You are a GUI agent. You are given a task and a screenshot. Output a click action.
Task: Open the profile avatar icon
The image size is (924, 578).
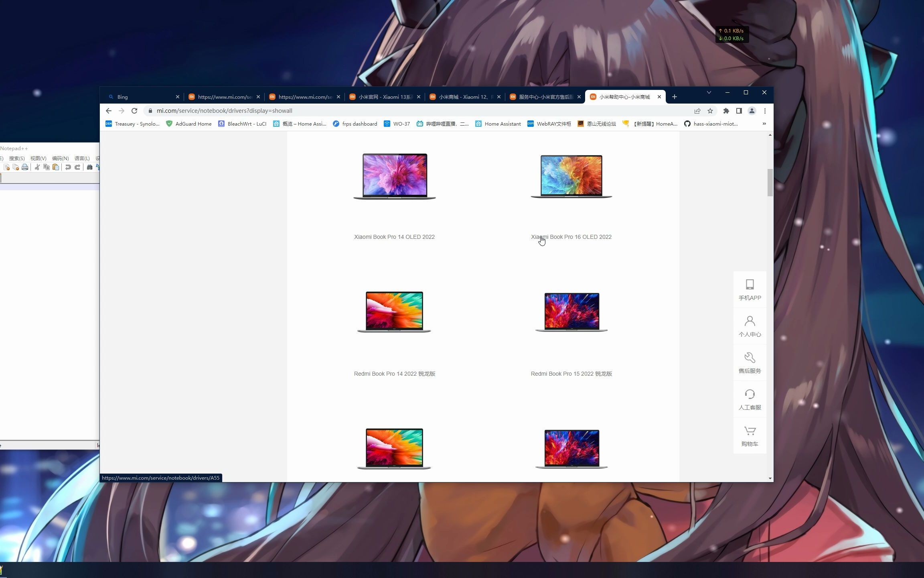pyautogui.click(x=752, y=111)
